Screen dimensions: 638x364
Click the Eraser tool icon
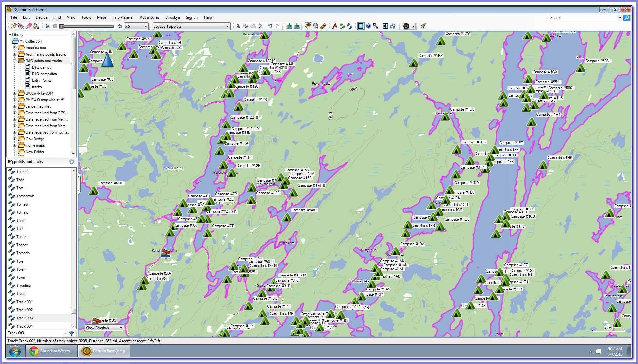coord(29,26)
